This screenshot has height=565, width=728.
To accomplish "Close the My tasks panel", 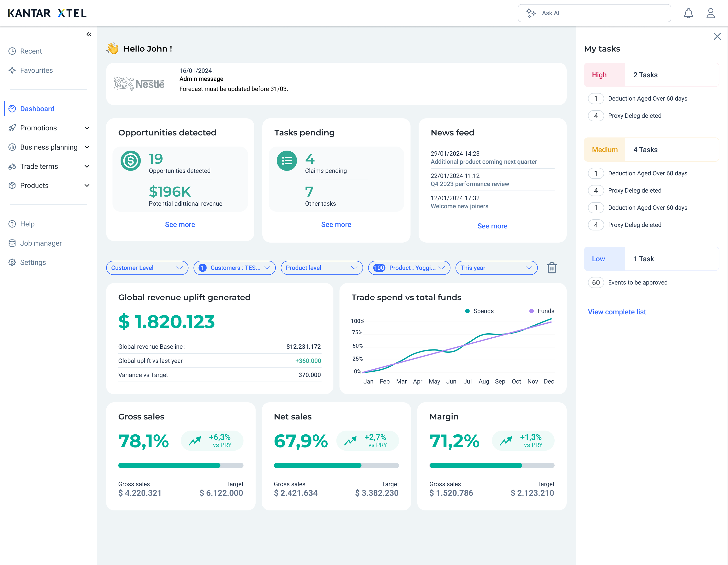I will click(717, 36).
